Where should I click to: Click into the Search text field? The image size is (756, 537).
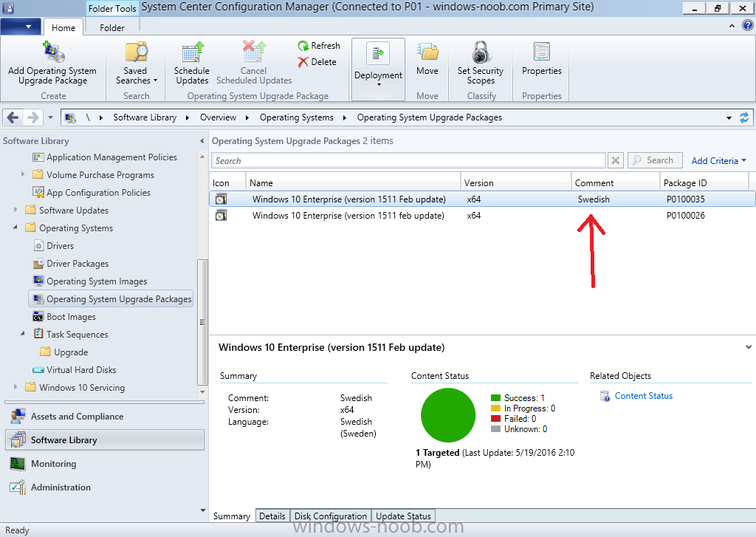click(408, 160)
